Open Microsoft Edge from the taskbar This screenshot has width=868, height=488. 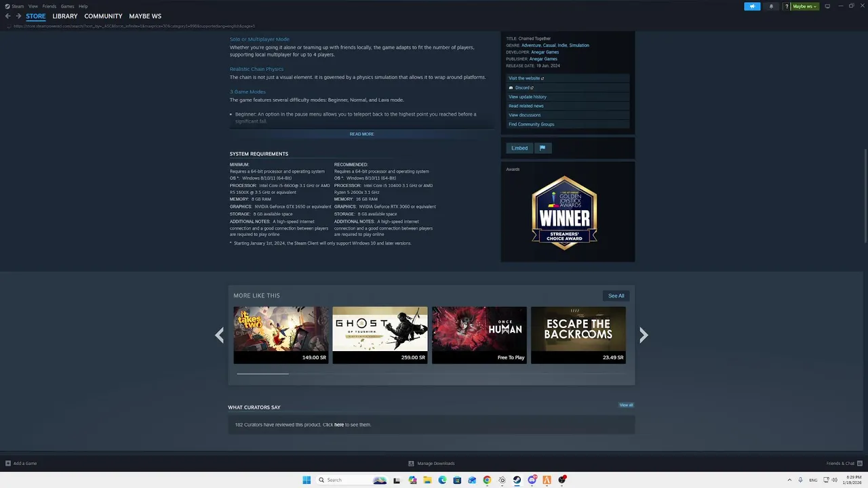pyautogui.click(x=442, y=480)
